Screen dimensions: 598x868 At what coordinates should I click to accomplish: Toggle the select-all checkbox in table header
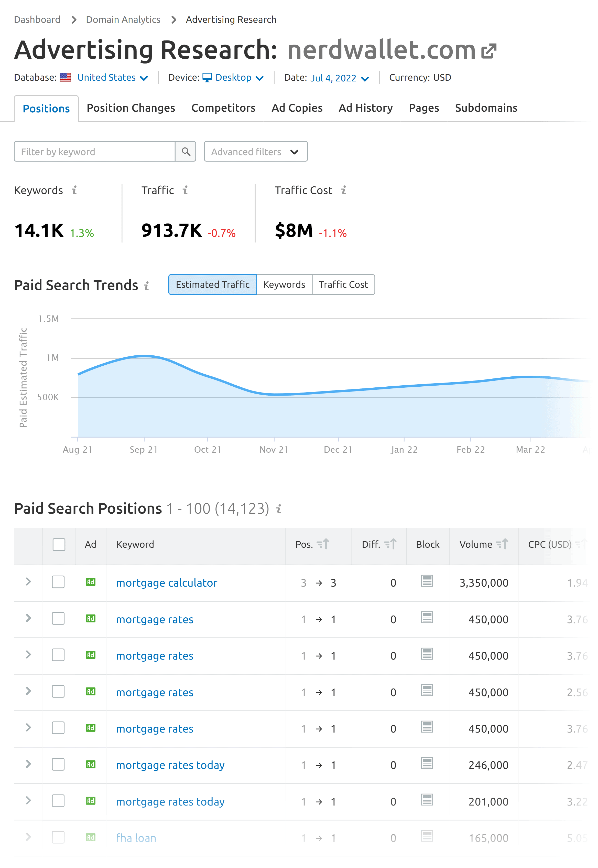pos(59,544)
